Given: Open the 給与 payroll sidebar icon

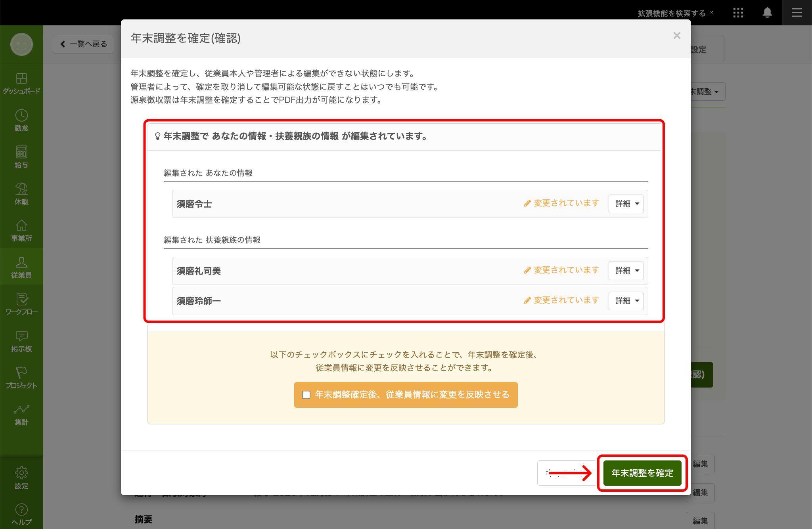Looking at the screenshot, I should [21, 157].
